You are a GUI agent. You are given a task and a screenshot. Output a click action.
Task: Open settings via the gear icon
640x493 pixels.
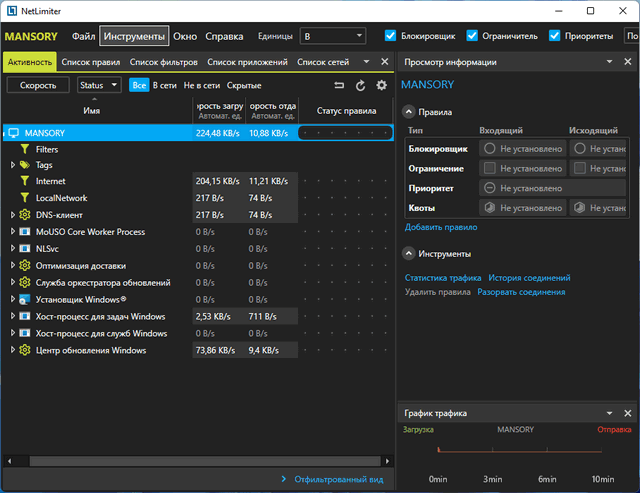(381, 86)
